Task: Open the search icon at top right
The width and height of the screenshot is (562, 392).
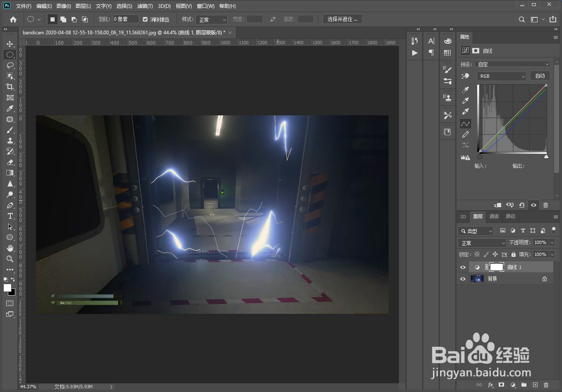Action: click(522, 19)
